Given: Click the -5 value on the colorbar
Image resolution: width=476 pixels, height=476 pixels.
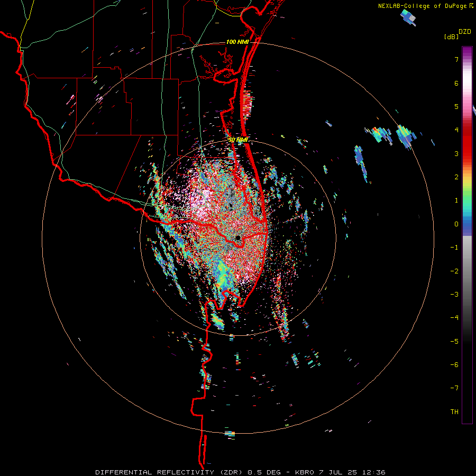Looking at the screenshot, I should pos(454,342).
